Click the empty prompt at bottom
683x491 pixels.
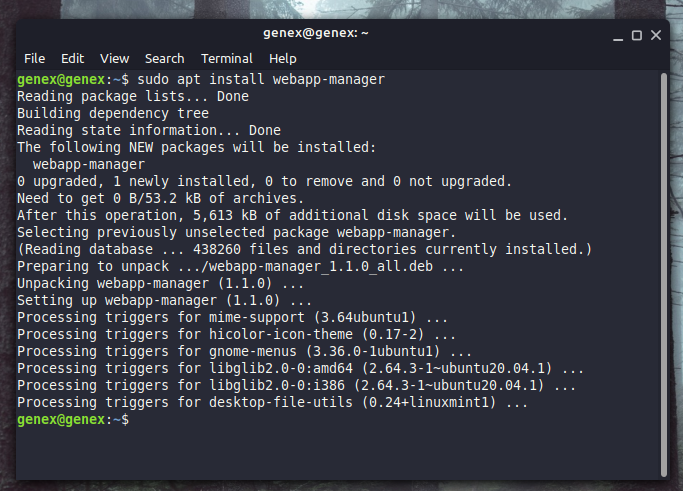(73, 420)
